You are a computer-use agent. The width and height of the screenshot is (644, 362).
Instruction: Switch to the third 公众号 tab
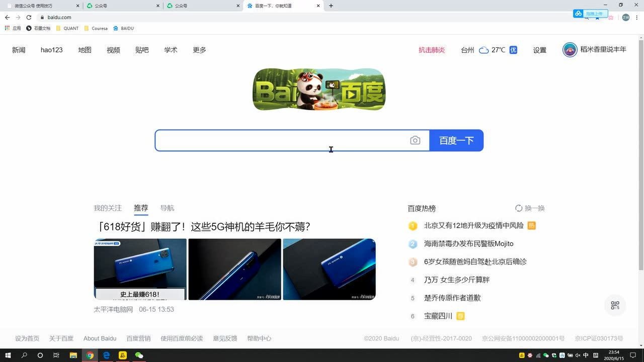[203, 6]
